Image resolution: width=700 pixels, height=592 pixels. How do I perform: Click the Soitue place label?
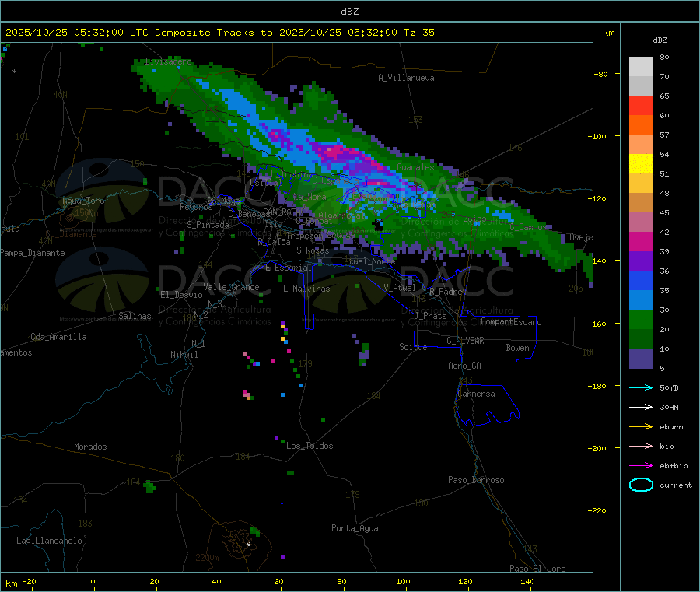[x=413, y=347]
